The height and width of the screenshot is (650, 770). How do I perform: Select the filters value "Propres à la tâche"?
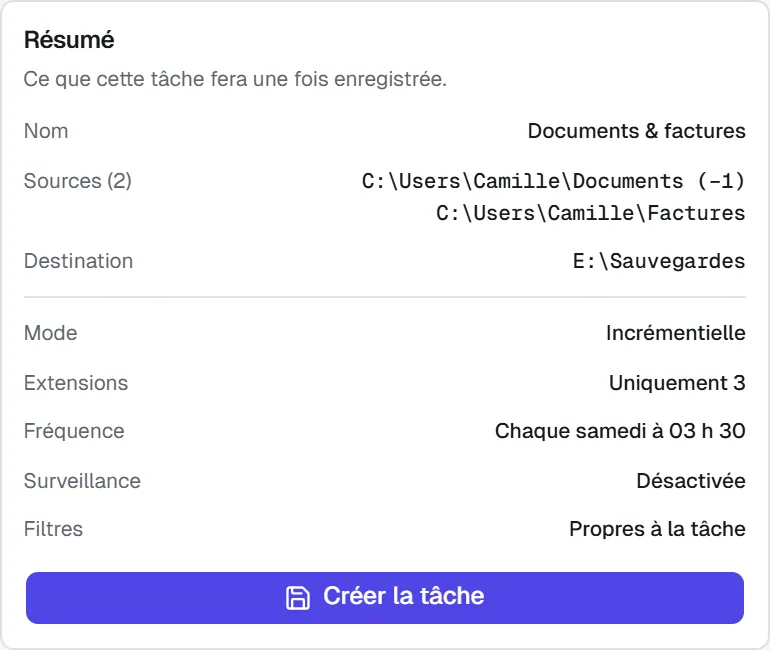[x=658, y=529]
